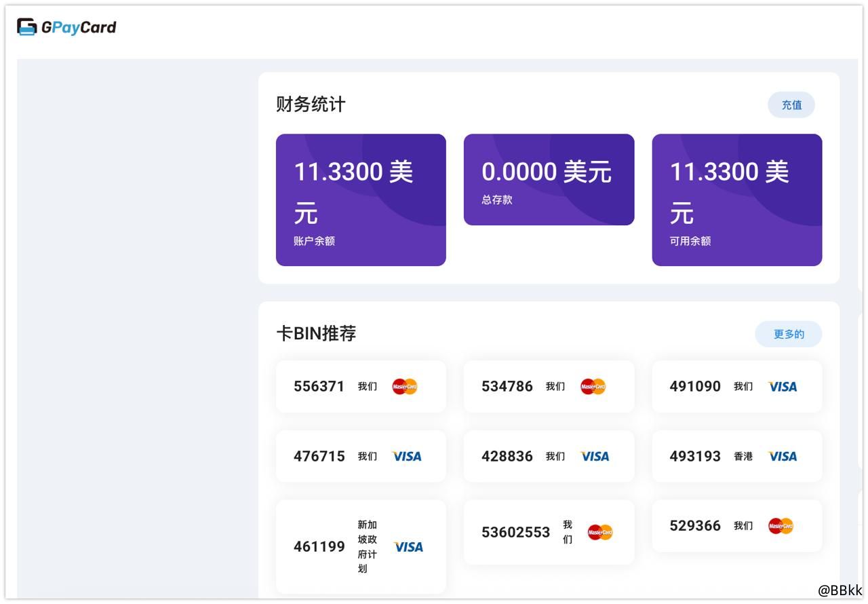Click the GPayCard logo icon
Viewport: 868px width, 604px height.
point(26,27)
